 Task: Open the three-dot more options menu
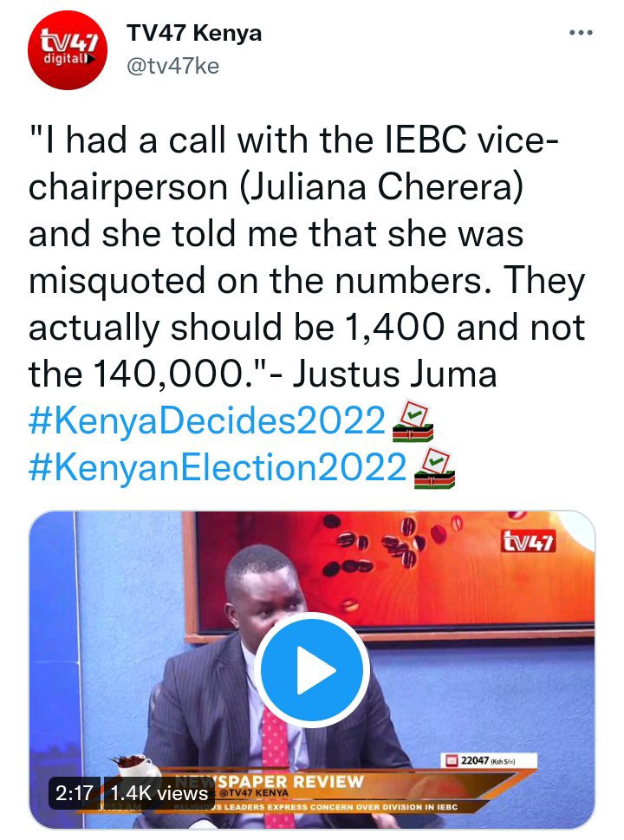click(x=581, y=33)
